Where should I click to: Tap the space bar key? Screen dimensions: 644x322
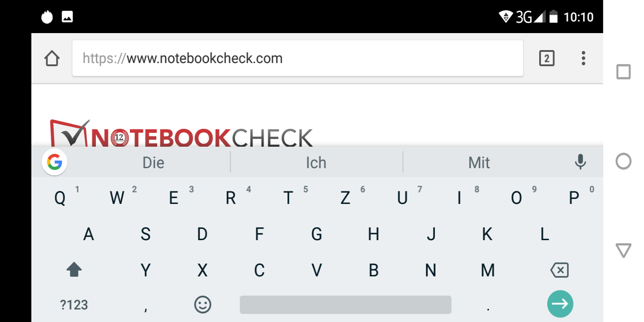[345, 305]
